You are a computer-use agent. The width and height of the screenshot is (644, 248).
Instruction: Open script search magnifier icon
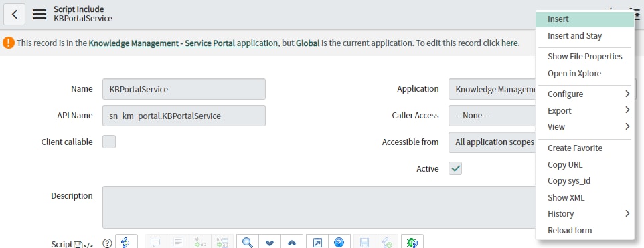coord(248,242)
